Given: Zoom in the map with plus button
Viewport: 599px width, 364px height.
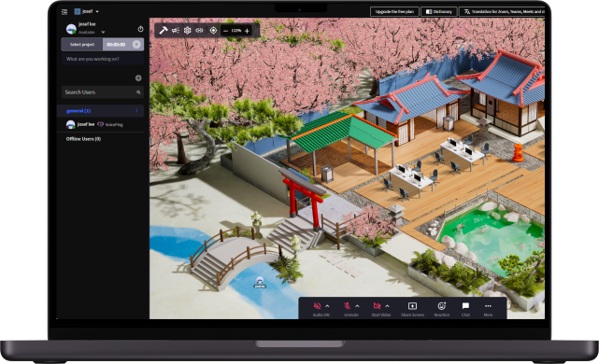Looking at the screenshot, I should 247,31.
